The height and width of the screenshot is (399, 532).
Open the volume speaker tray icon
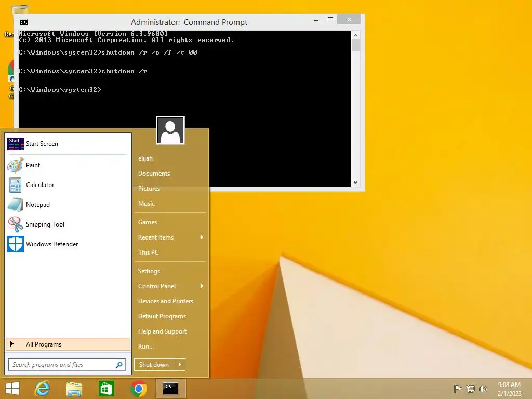coord(483,389)
